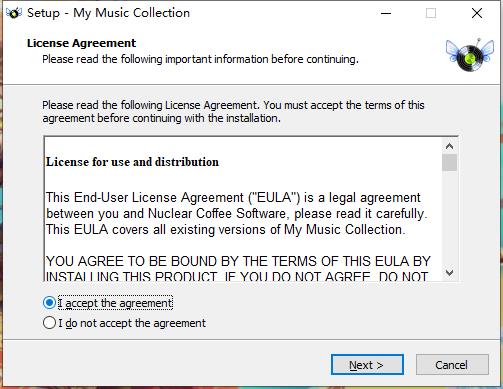Screen dimensions: 503x389
Task: Click the 'Please read the following License Agreement' instruction
Action: pos(233,112)
